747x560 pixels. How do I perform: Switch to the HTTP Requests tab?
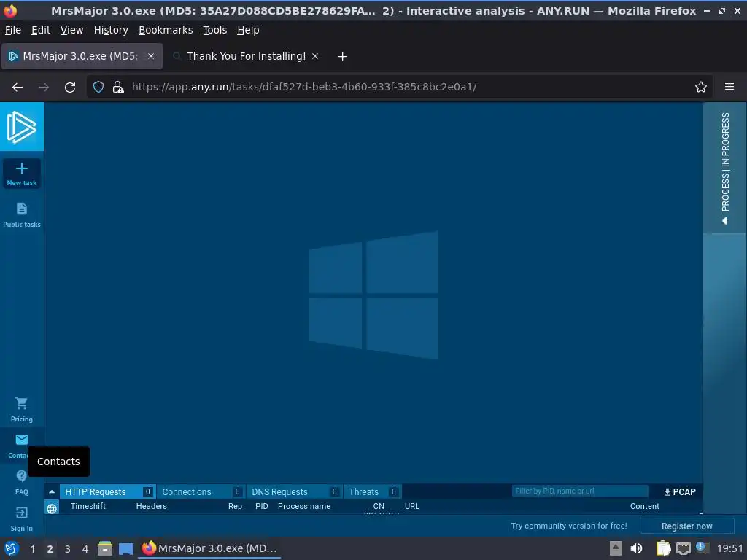pyautogui.click(x=108, y=492)
